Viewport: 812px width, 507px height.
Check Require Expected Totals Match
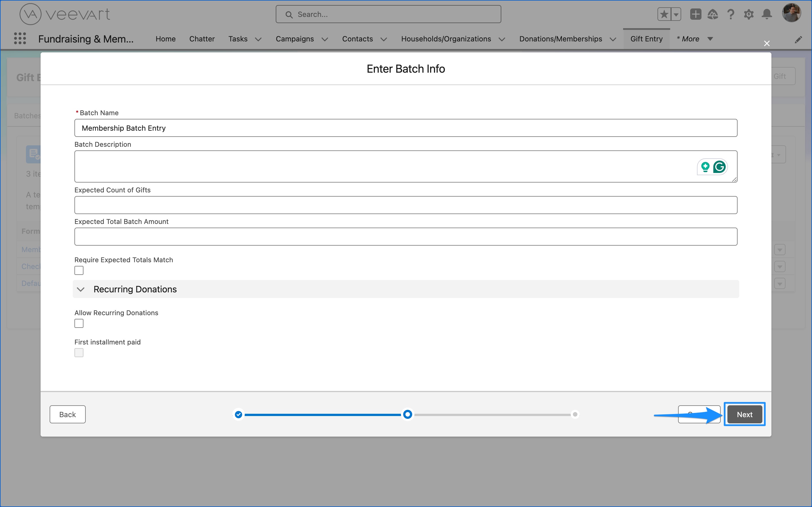pos(79,270)
